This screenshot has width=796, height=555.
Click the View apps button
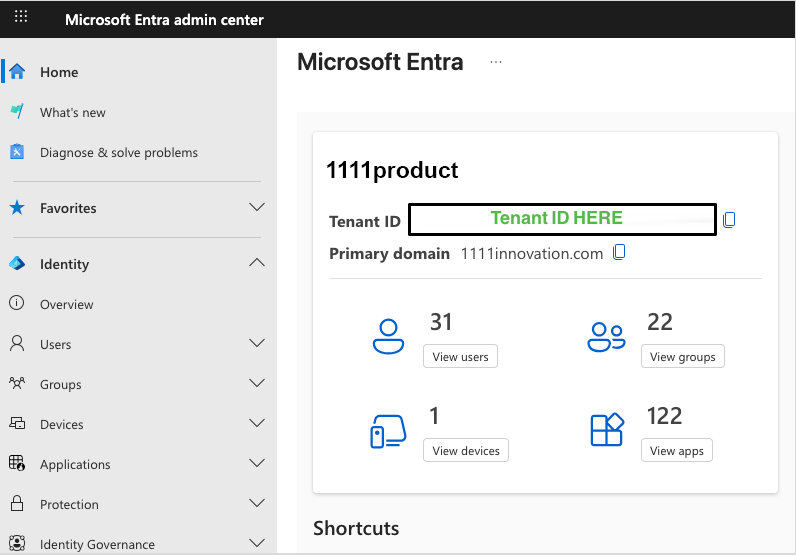click(x=677, y=450)
